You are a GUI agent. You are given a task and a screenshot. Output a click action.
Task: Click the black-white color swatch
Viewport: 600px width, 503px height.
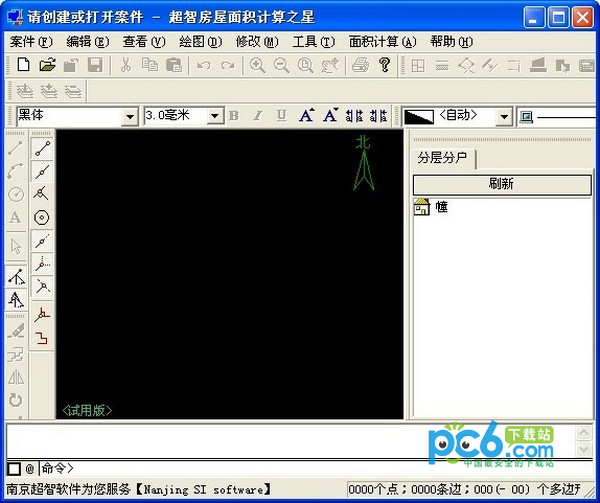pos(419,116)
